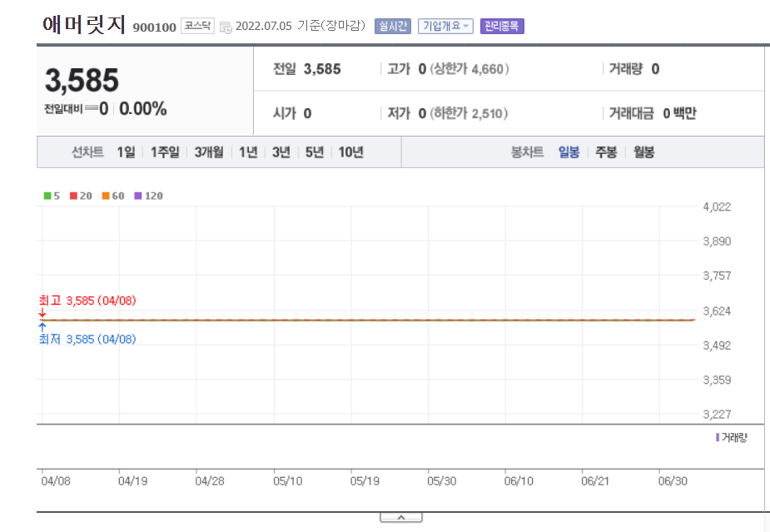Click the large current price 3,585

pyautogui.click(x=82, y=80)
